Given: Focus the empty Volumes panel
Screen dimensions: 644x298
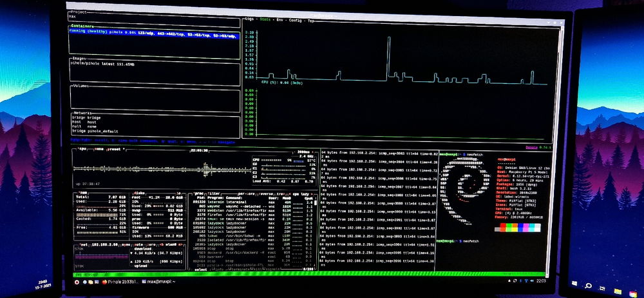Looking at the screenshot, I should tap(155, 98).
